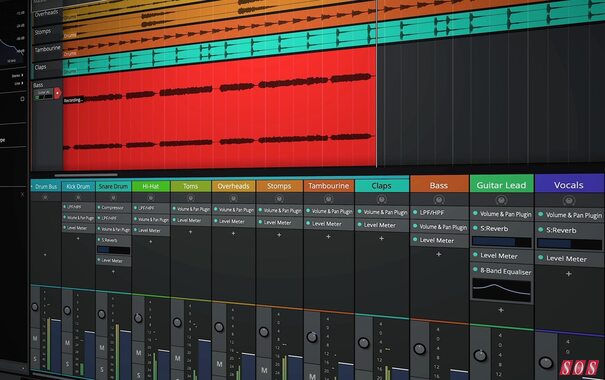The width and height of the screenshot is (605, 380).
Task: Click the pan knob on Claps channel
Action: (363, 342)
